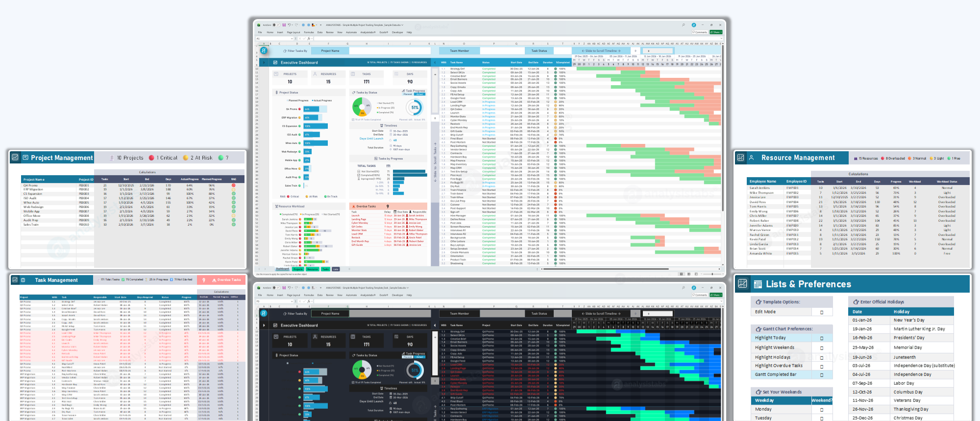Click Resources person icon in light dashboard
The image size is (980, 421).
(315, 74)
